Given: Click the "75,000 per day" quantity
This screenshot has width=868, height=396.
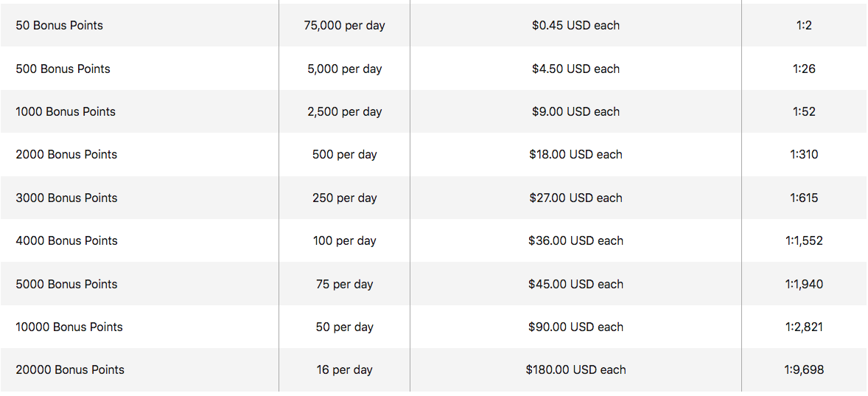Looking at the screenshot, I should click(344, 25).
